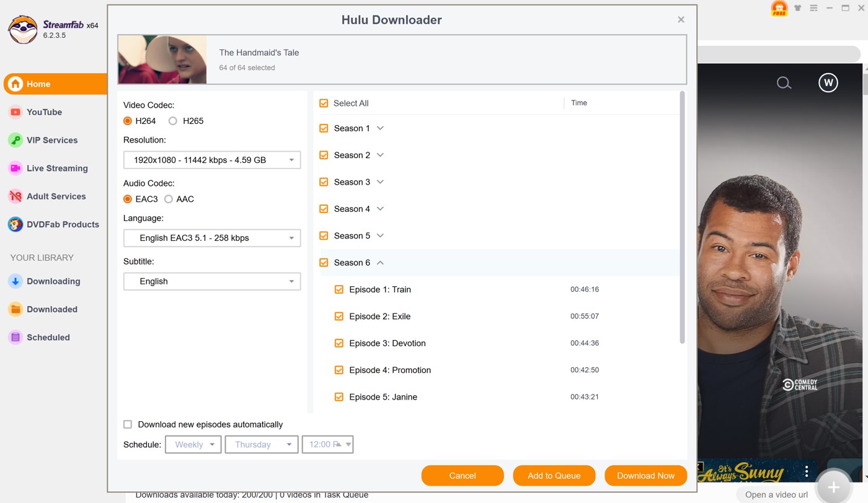Open the YouTube label in the sidebar

point(44,112)
